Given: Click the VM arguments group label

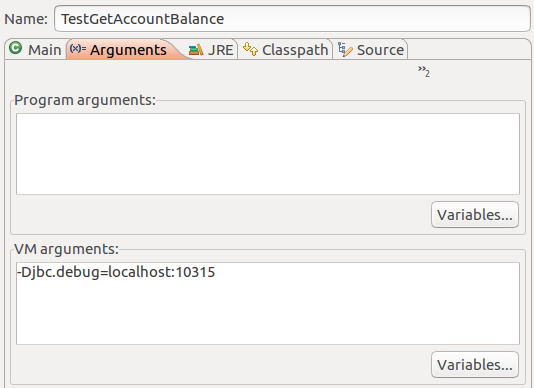Looking at the screenshot, I should click(66, 249).
